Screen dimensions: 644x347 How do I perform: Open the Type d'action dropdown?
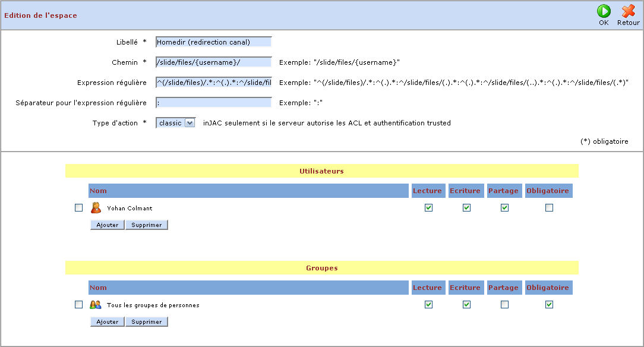[176, 123]
